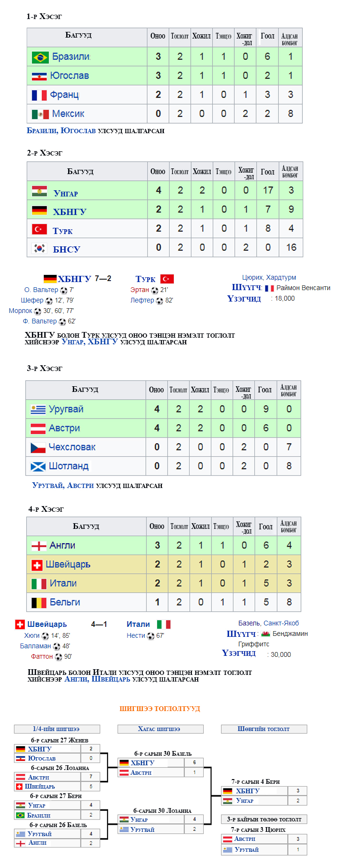Click ХБНГУ in the final bracket box

248,791
